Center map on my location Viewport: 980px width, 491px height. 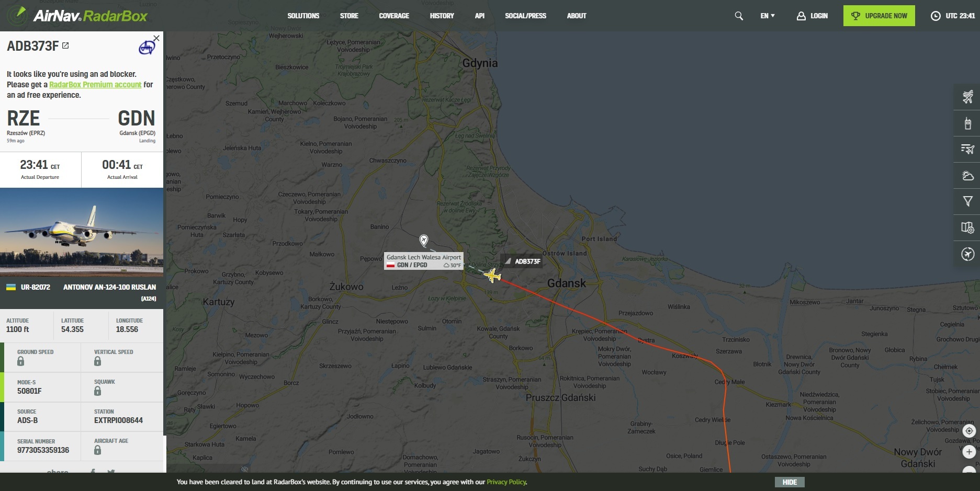969,431
